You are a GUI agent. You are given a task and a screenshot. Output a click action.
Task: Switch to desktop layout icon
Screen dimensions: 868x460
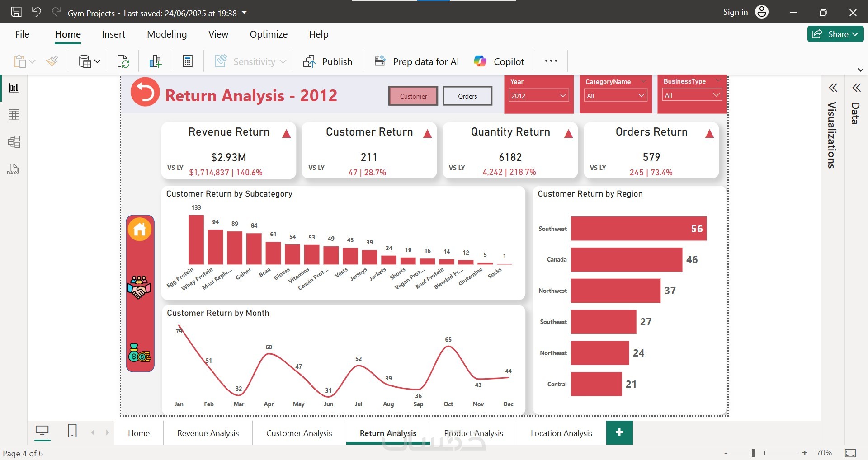point(42,431)
